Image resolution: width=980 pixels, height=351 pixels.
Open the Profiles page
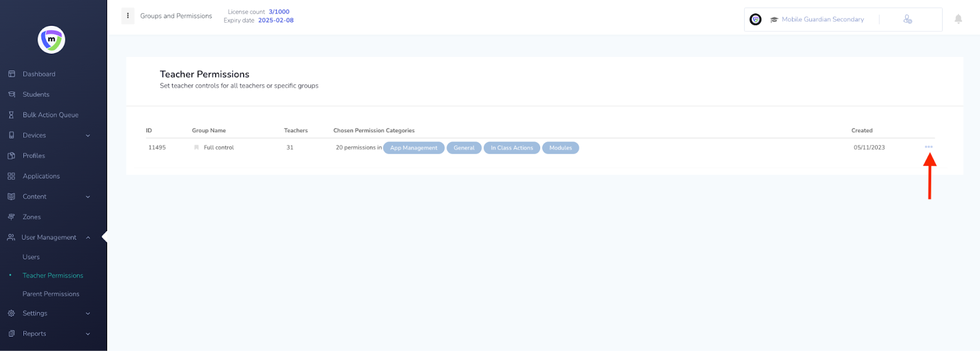click(x=34, y=156)
